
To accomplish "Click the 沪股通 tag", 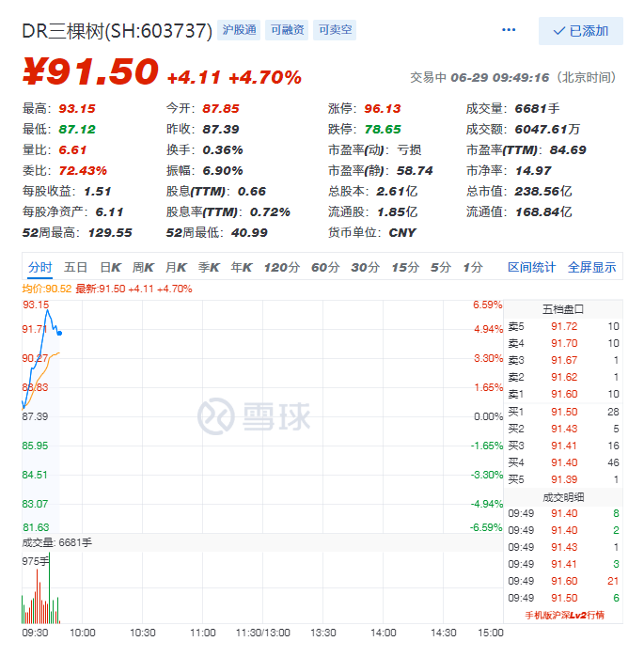I will pos(239,30).
